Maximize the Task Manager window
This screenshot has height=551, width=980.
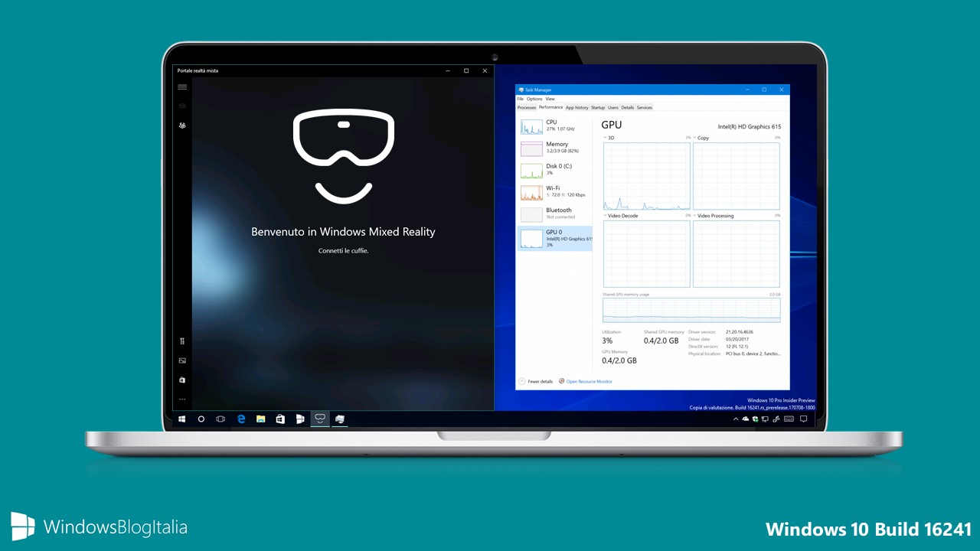click(x=764, y=90)
